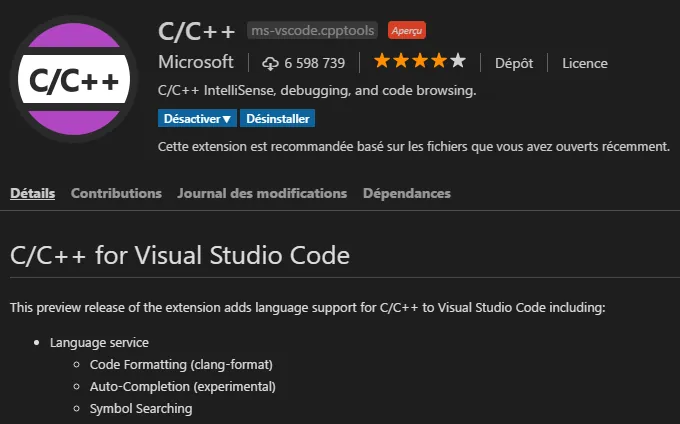Select the Dépendances tab

(x=406, y=193)
